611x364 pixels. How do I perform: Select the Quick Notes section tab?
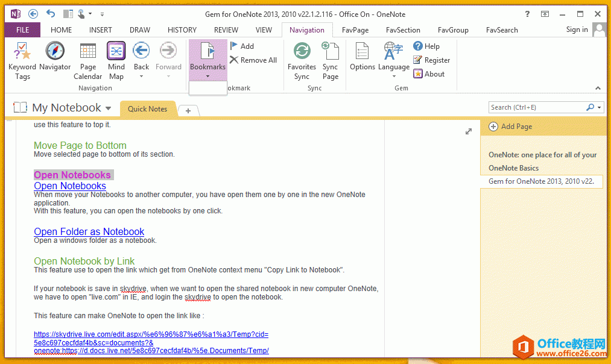click(x=148, y=109)
